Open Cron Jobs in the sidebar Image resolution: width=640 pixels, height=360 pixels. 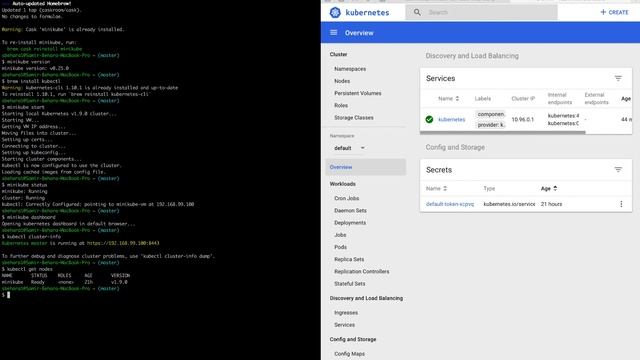(x=347, y=198)
